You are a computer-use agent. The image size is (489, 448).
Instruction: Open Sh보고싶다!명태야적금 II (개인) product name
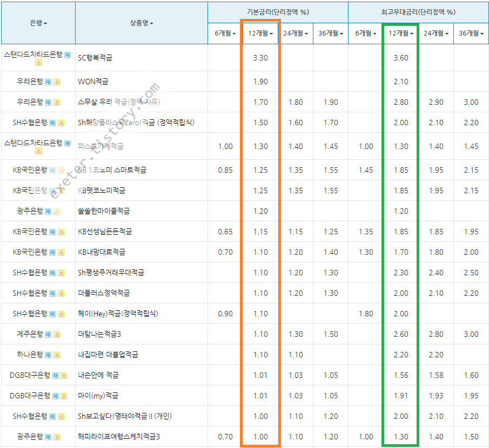[x=125, y=416]
